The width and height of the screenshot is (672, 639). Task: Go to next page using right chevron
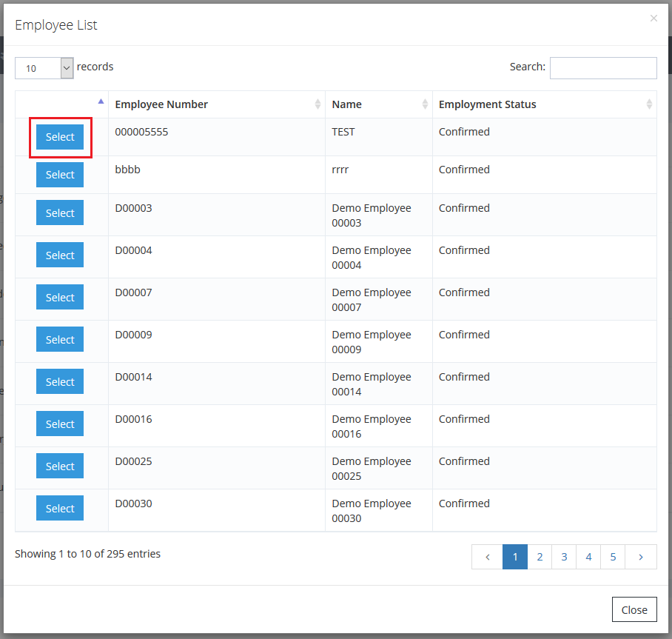click(x=641, y=557)
